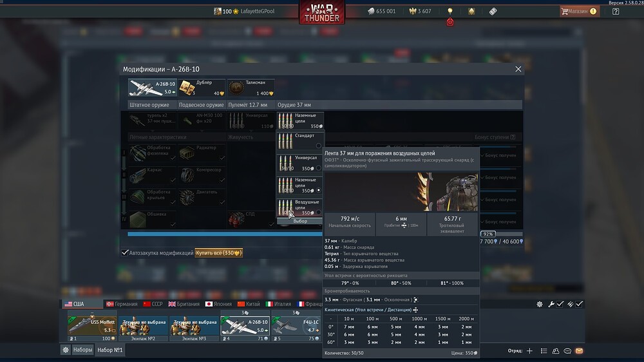Switch to the Китай nation tab
The height and width of the screenshot is (362, 644).
pos(249,304)
